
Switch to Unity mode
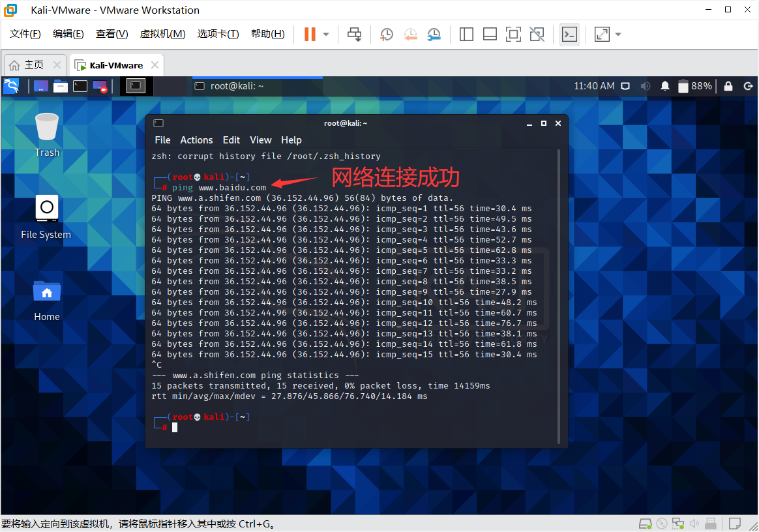click(537, 35)
